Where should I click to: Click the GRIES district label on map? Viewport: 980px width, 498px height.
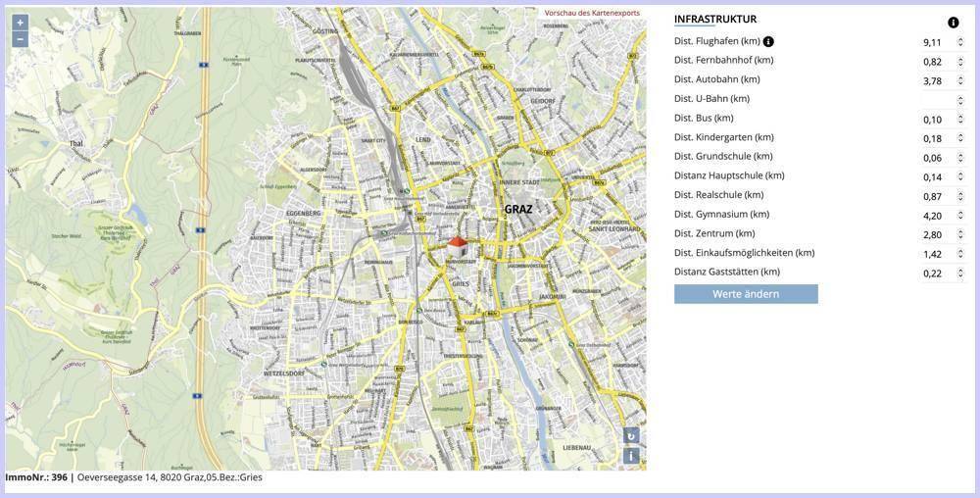point(460,283)
